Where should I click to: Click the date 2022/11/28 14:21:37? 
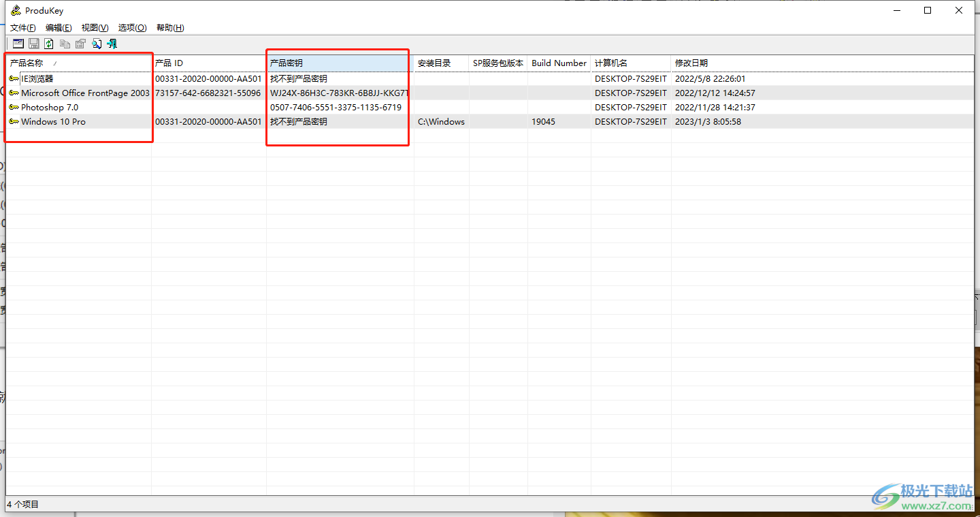[715, 107]
